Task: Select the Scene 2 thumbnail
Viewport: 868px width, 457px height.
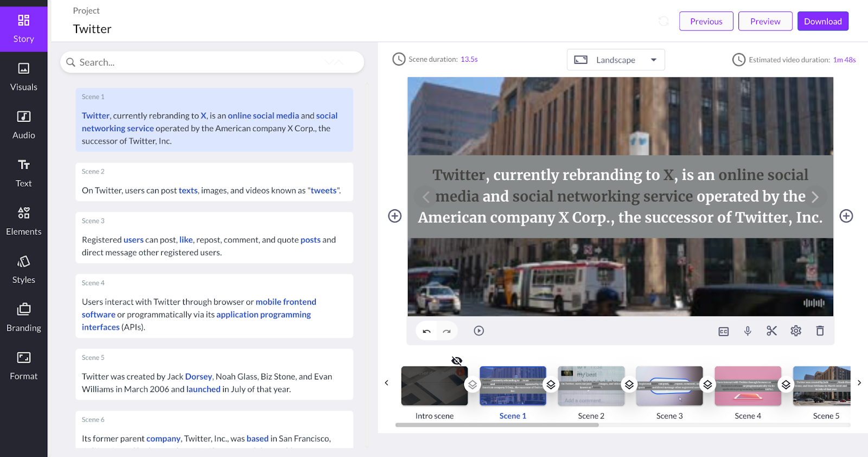Action: pos(591,385)
